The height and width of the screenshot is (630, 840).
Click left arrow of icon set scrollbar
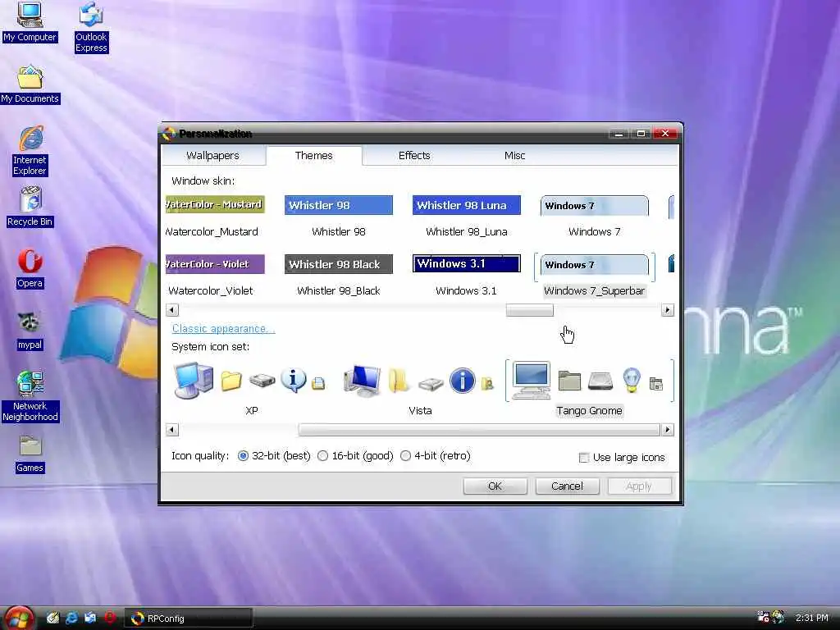pos(172,430)
